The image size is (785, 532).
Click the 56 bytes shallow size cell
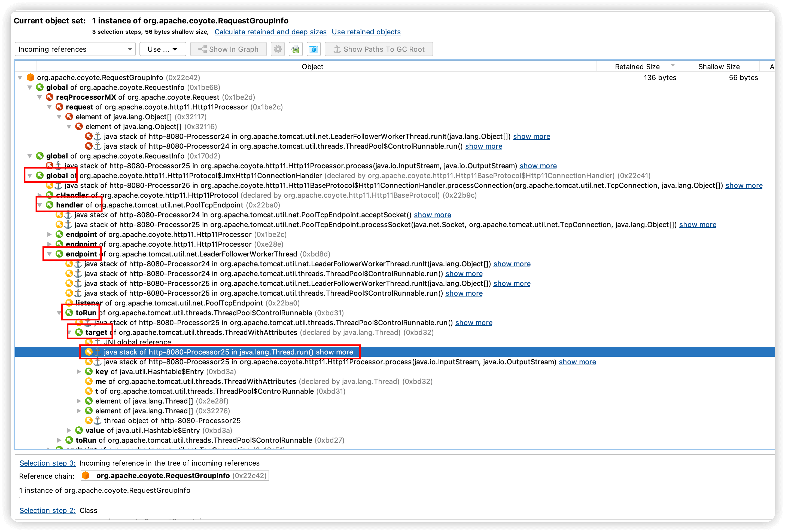[743, 78]
